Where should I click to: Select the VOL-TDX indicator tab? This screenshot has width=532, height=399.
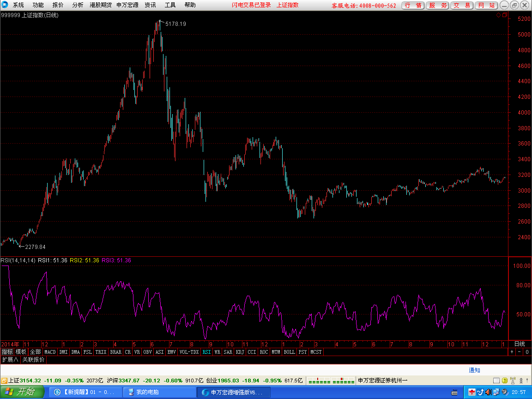(x=189, y=352)
